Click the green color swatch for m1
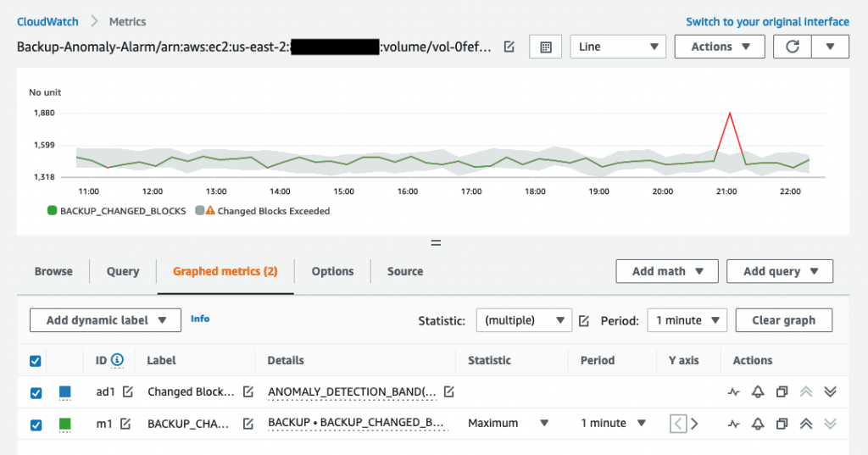The width and height of the screenshot is (868, 455). (64, 424)
